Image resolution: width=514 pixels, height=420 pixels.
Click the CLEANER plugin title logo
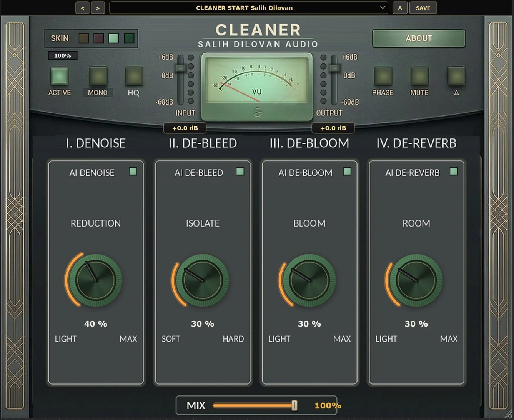pos(258,30)
